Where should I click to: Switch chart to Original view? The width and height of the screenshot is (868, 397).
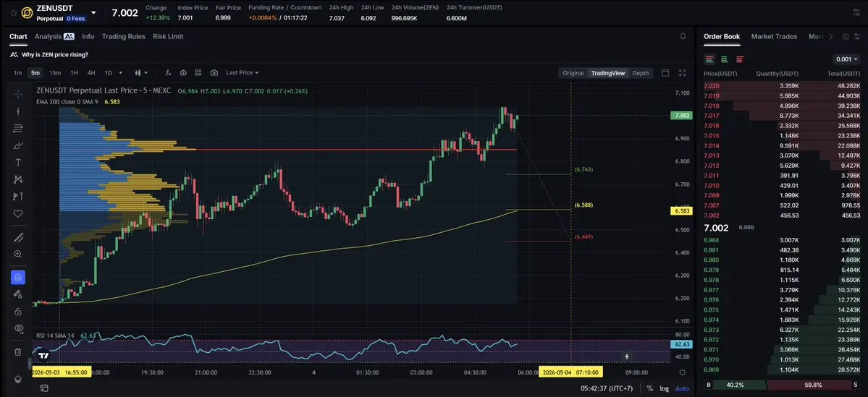[x=573, y=73]
